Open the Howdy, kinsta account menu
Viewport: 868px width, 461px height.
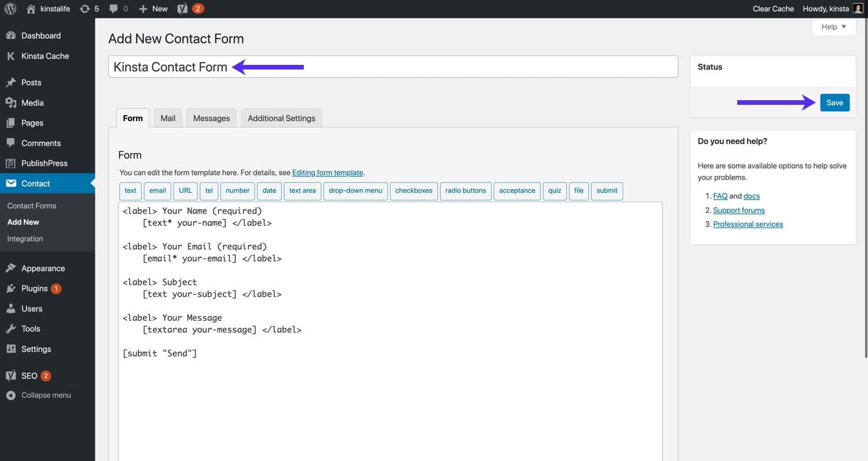pos(826,8)
